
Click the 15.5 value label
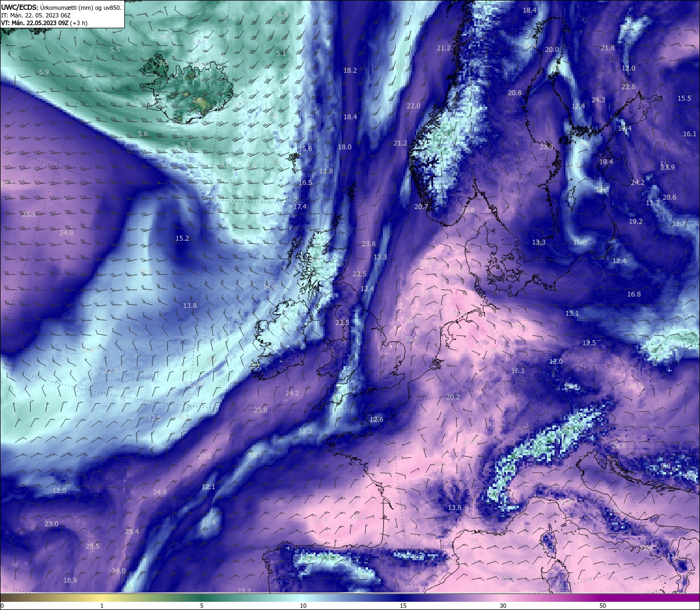pyautogui.click(x=684, y=98)
